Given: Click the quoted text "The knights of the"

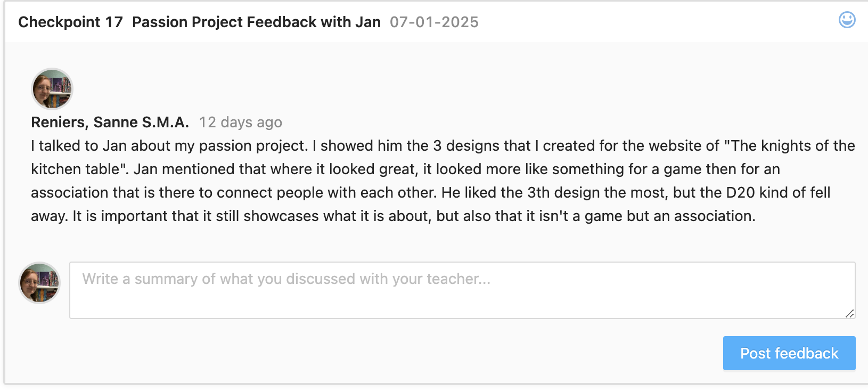Looking at the screenshot, I should [790, 146].
